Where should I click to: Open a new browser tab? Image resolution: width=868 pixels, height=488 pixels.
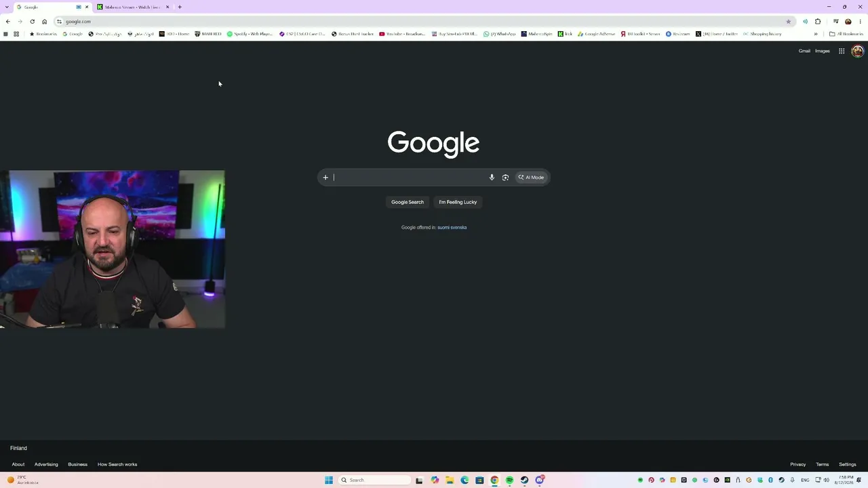click(x=180, y=7)
